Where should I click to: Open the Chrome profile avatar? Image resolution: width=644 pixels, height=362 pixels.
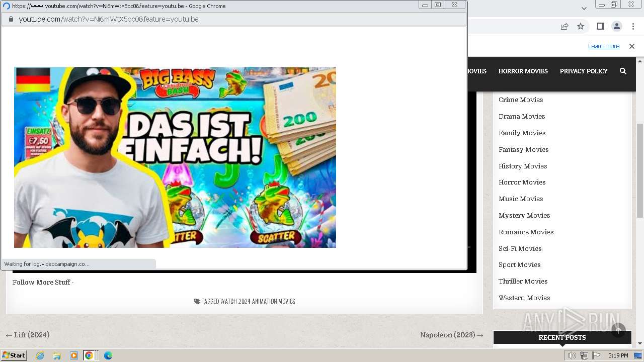(x=617, y=26)
